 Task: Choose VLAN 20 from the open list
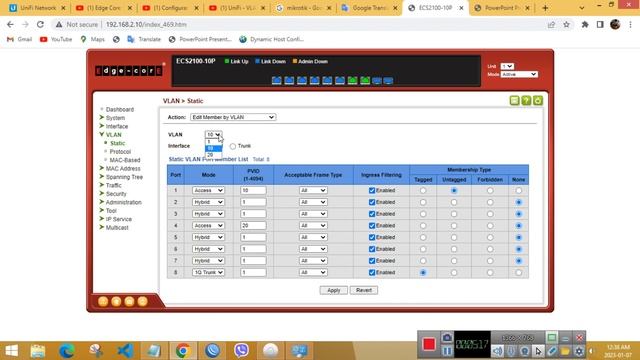pos(213,155)
